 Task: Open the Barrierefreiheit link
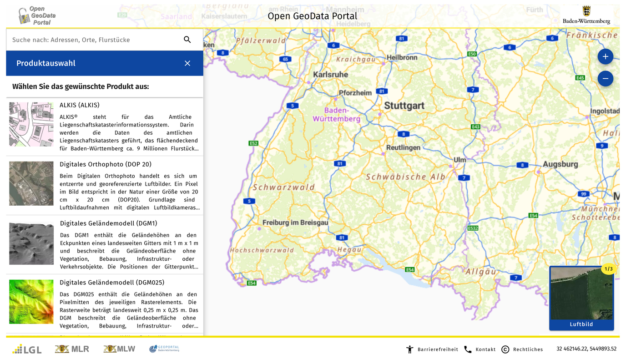tap(438, 349)
